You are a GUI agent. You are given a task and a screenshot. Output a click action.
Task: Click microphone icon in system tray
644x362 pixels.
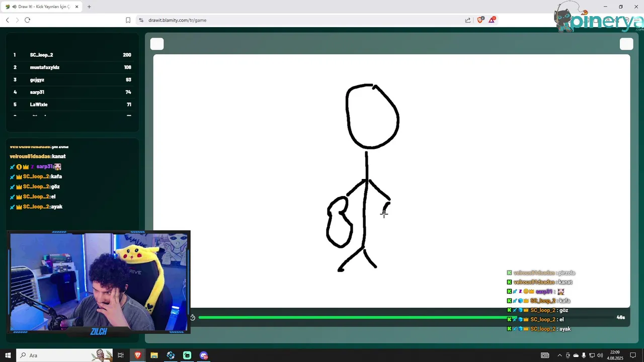pyautogui.click(x=584, y=355)
